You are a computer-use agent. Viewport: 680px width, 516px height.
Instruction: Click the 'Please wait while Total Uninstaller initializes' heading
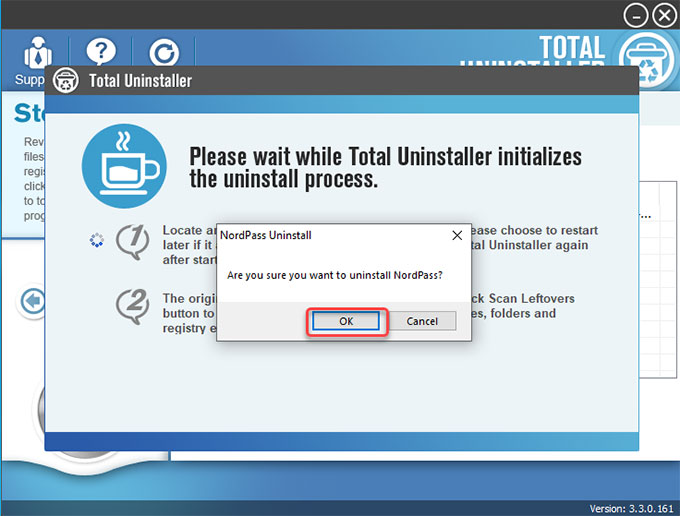(386, 167)
